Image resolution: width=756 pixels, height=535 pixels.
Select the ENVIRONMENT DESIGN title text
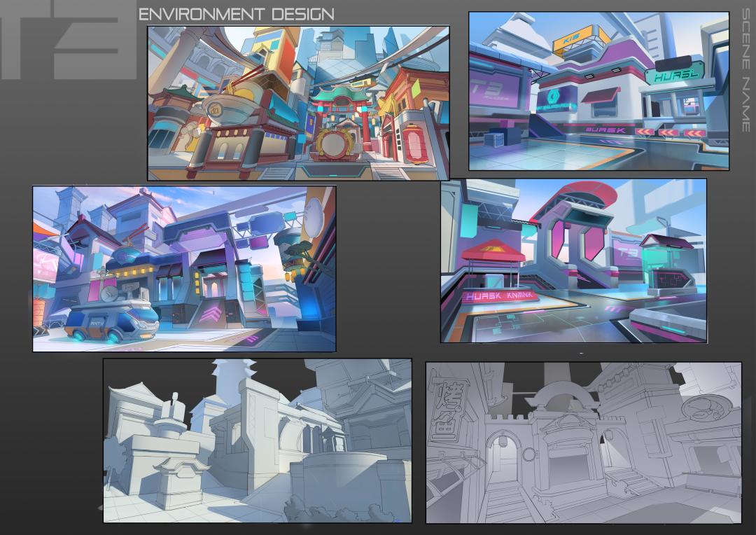click(x=237, y=14)
